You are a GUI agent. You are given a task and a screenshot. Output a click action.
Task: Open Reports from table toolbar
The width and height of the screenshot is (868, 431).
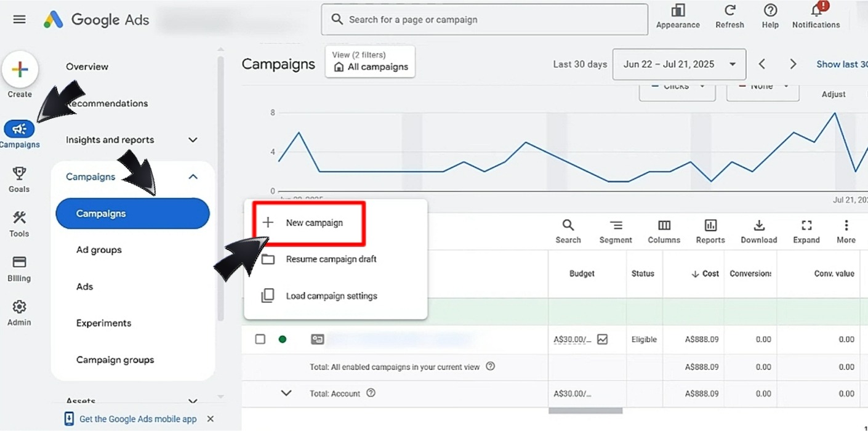pos(710,226)
